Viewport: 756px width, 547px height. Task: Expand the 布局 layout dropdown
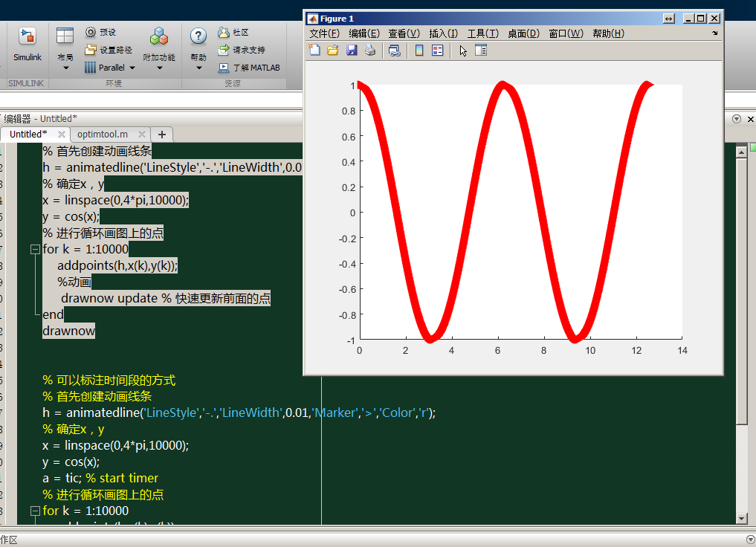[x=65, y=68]
